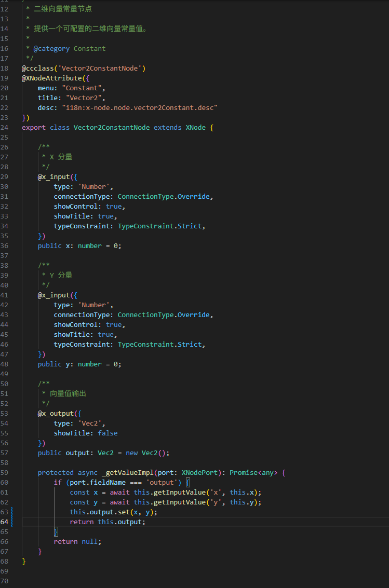Click return this.output on line 64
This screenshot has height=588, width=389.
tap(105, 522)
